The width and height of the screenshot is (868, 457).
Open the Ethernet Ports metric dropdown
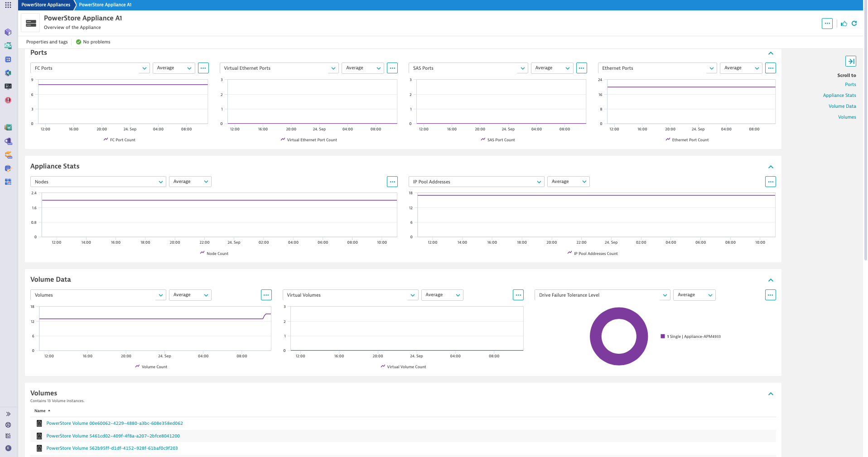657,68
